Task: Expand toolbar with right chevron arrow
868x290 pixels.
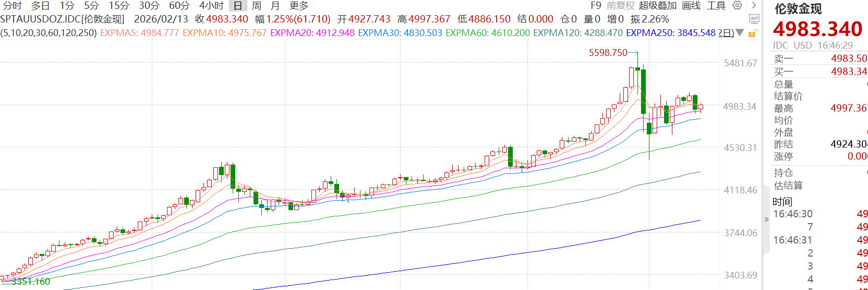Action: click(754, 5)
